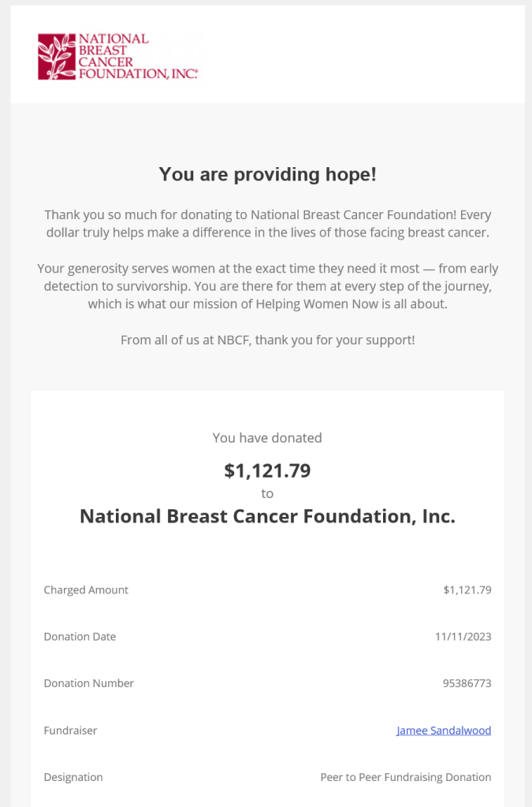Click the "You are providing hope!" heading
The image size is (532, 807).
(267, 174)
